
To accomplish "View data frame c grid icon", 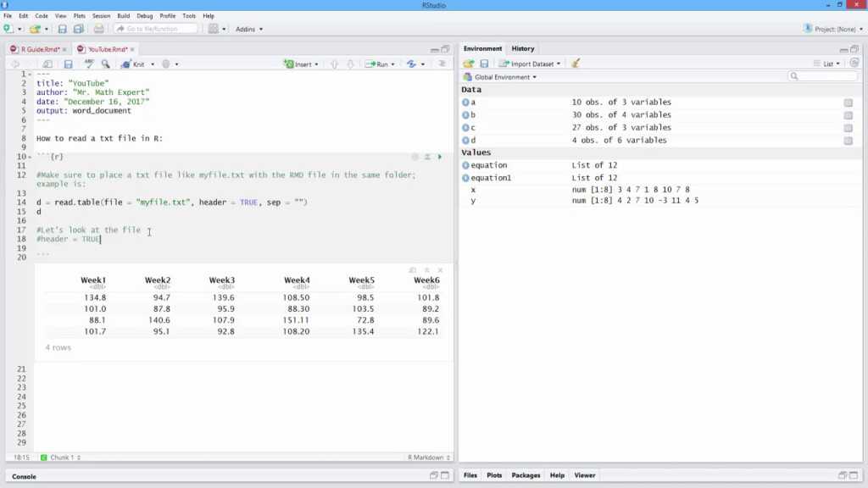I will point(848,129).
